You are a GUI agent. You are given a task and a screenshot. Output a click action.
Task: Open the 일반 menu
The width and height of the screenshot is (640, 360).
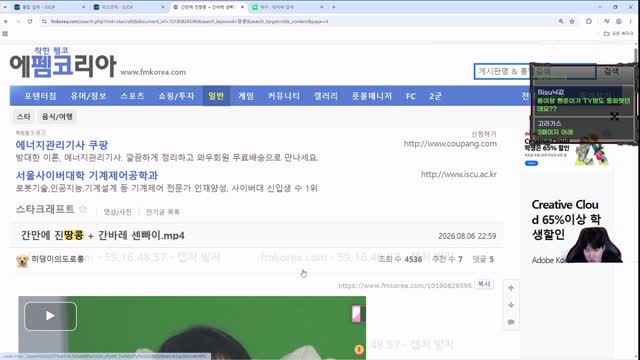216,96
